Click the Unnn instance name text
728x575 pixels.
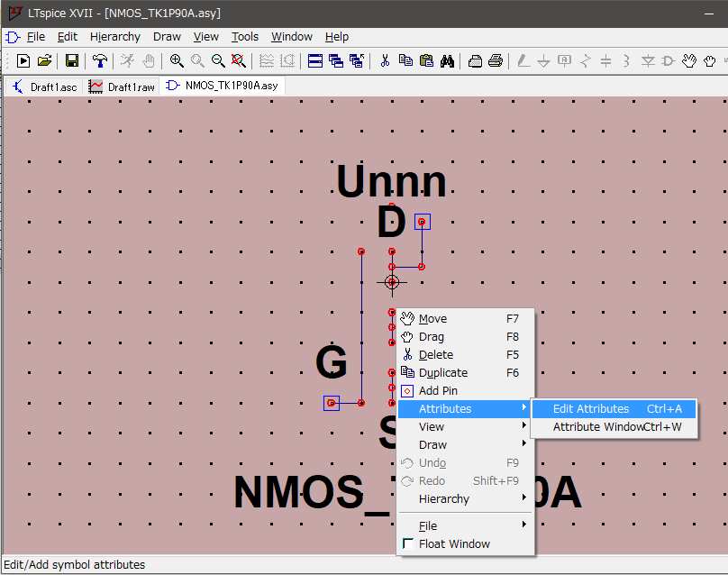pos(391,181)
